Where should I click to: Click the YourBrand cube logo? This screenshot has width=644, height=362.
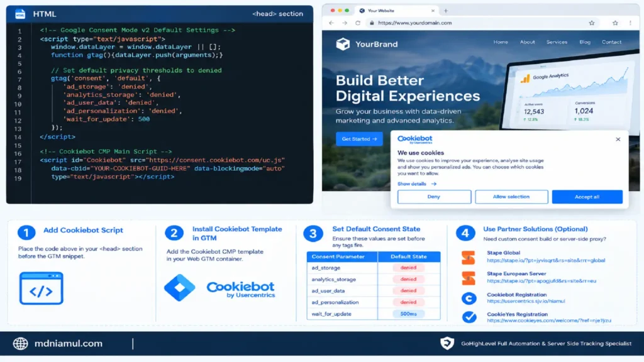coord(343,44)
